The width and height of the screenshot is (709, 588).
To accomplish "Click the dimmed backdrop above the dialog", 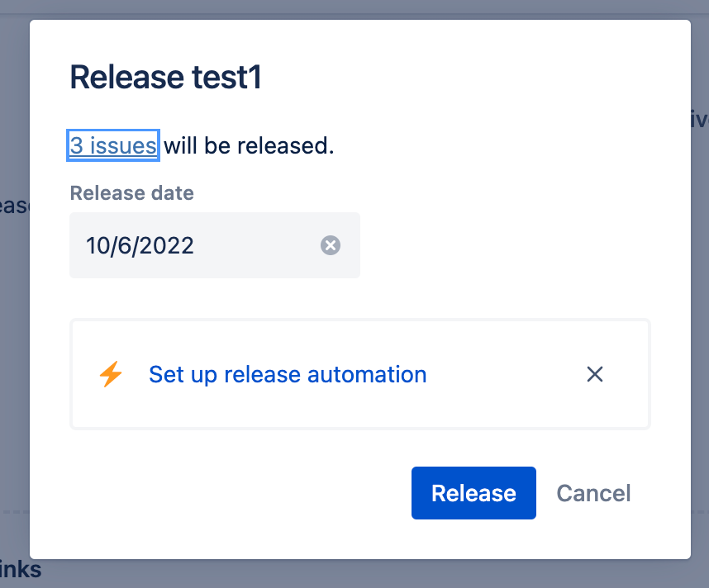I will (x=354, y=8).
